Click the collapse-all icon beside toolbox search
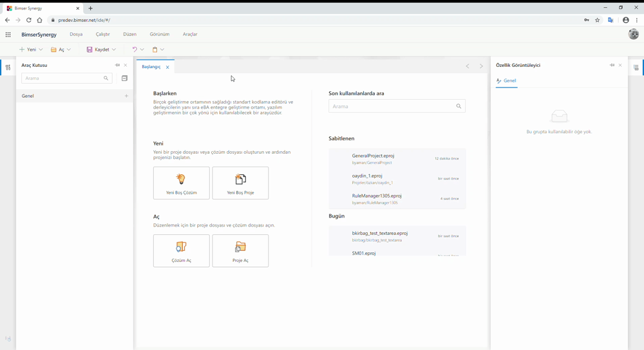The height and width of the screenshot is (350, 644). coord(124,78)
